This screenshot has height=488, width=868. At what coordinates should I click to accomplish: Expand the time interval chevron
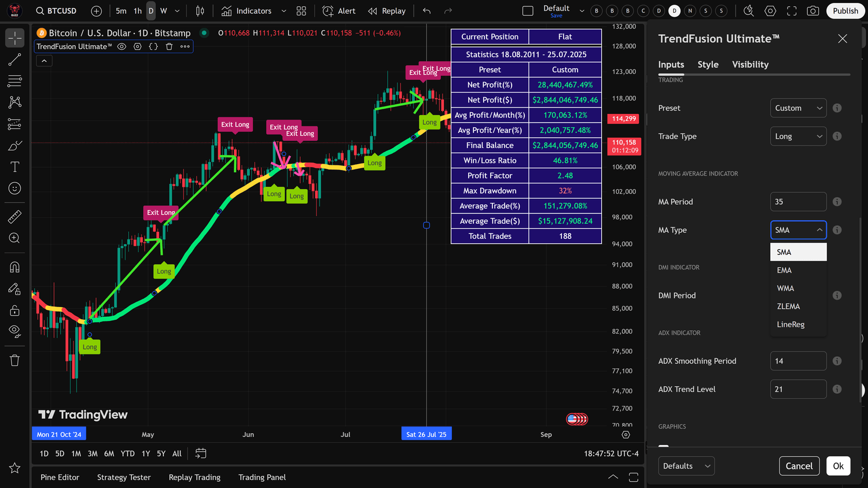click(x=177, y=11)
